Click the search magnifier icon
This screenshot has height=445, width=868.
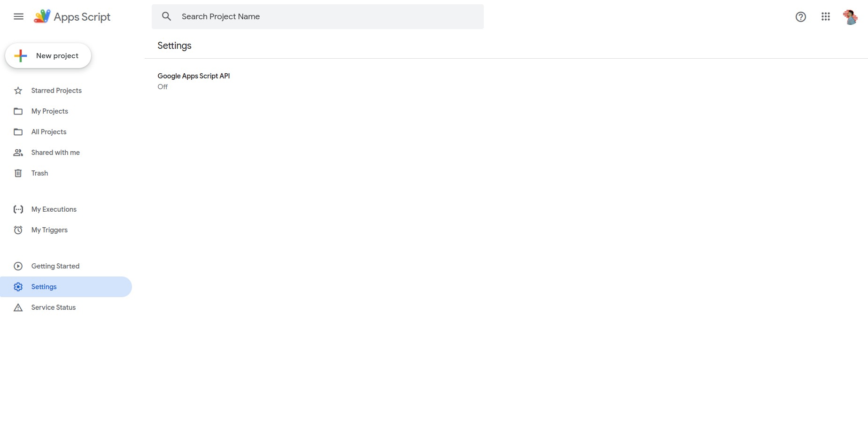(x=166, y=16)
